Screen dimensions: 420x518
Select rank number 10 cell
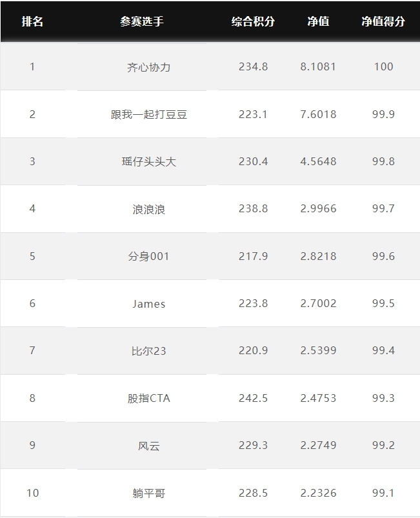pos(32,493)
